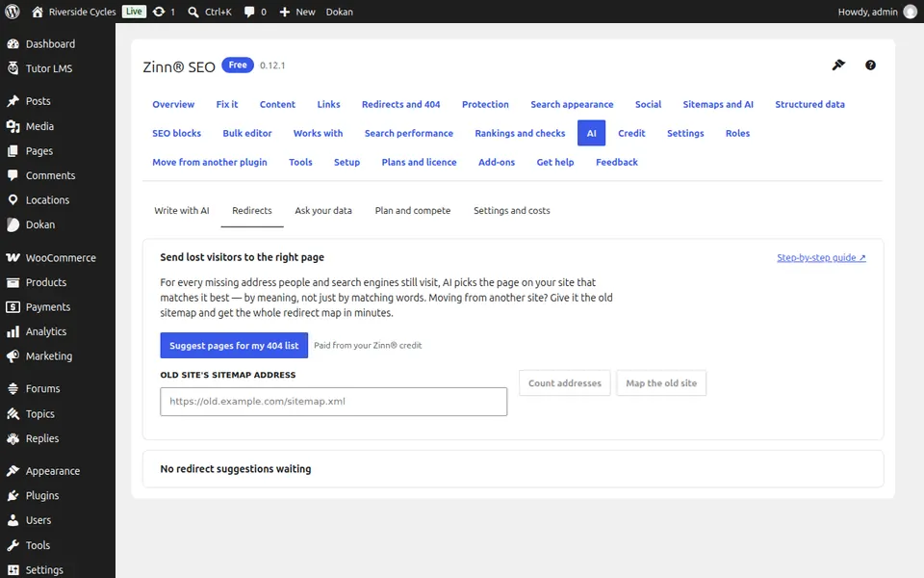
Task: Click the WooCommerce sidebar icon
Action: 13,258
